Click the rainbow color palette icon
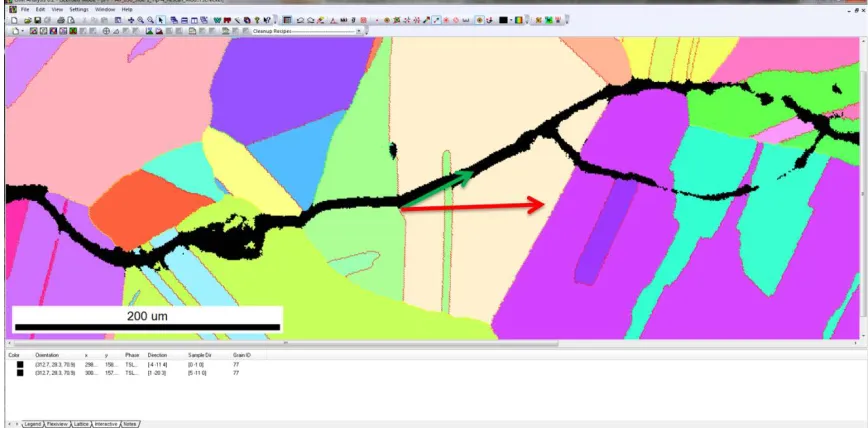This screenshot has width=868, height=432. pos(519,20)
